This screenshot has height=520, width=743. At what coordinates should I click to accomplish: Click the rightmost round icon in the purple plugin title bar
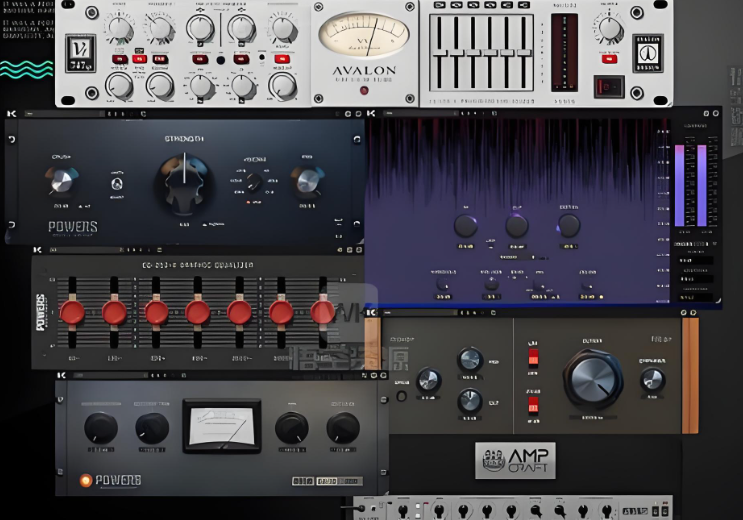pos(716,113)
